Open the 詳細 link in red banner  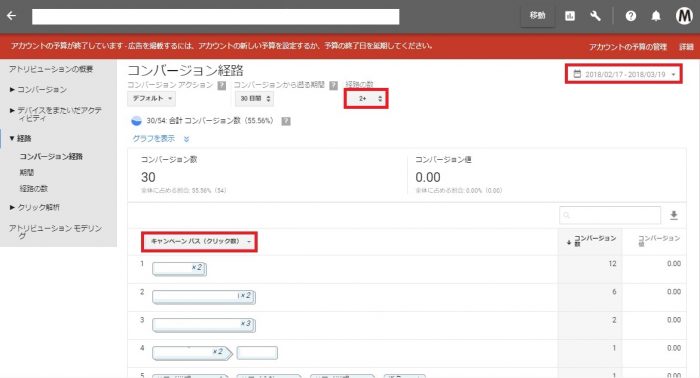[686, 46]
